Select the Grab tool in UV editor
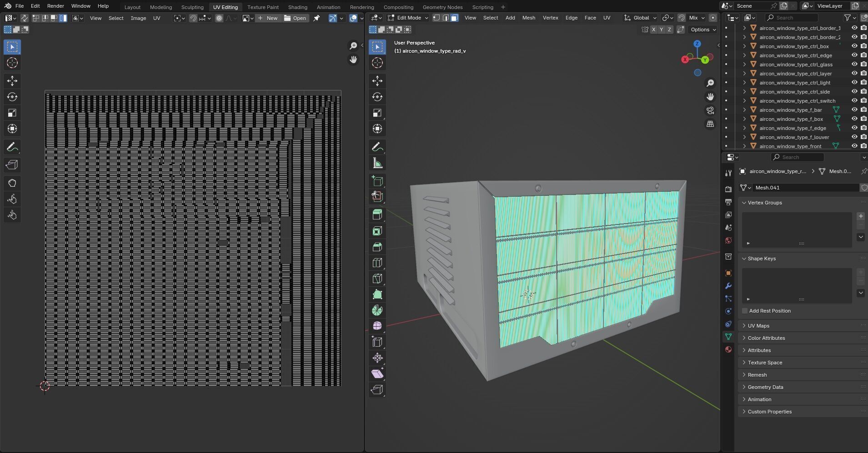The width and height of the screenshot is (868, 453). click(12, 183)
